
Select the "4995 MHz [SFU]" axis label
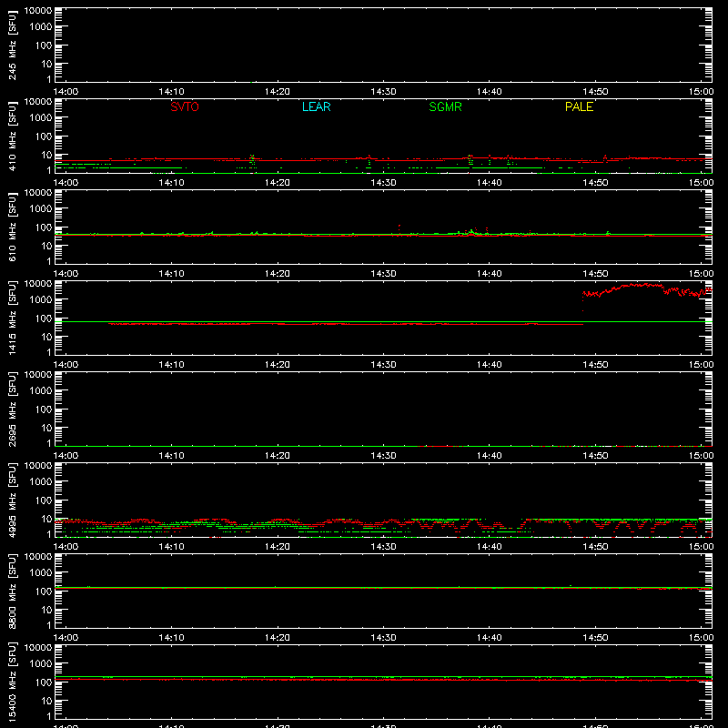[x=12, y=500]
